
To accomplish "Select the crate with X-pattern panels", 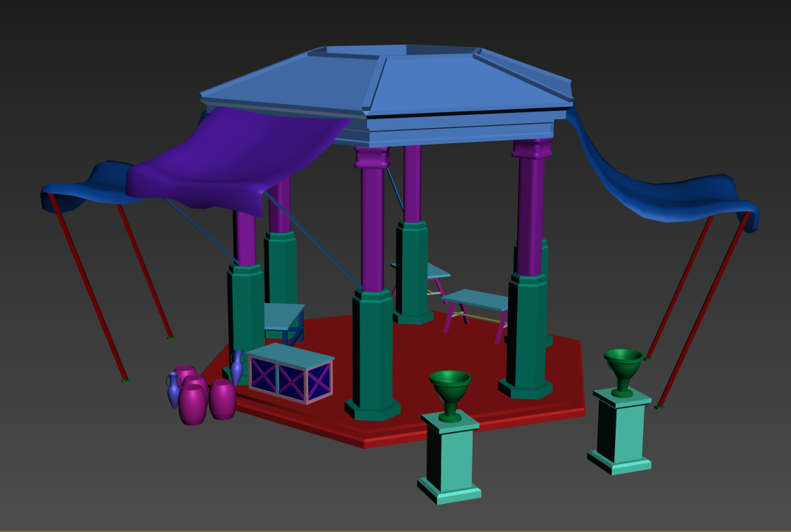I will 290,375.
